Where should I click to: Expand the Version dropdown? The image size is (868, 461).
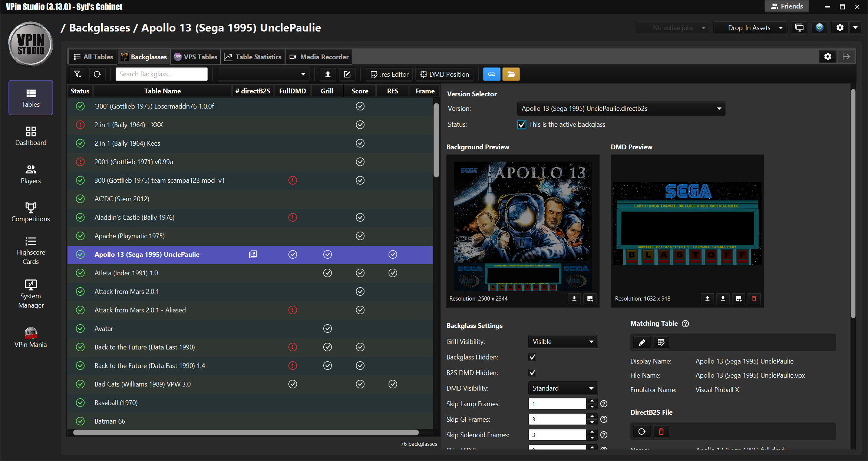pyautogui.click(x=621, y=109)
